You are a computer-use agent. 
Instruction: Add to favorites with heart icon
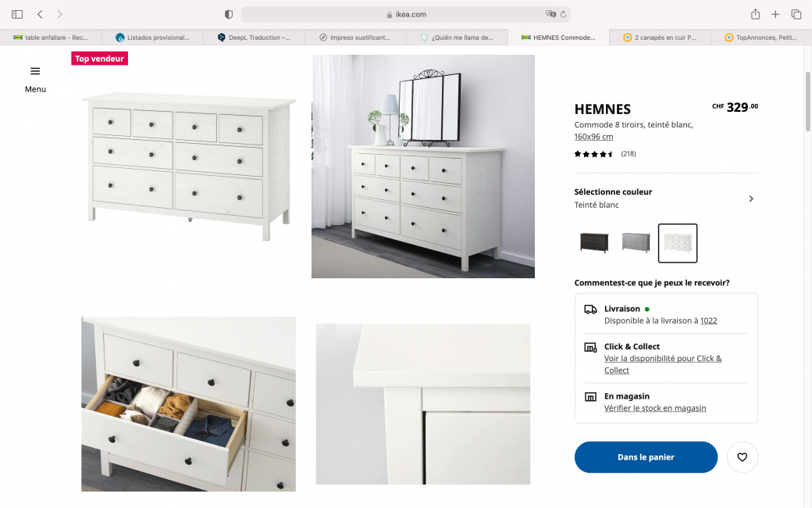point(742,457)
